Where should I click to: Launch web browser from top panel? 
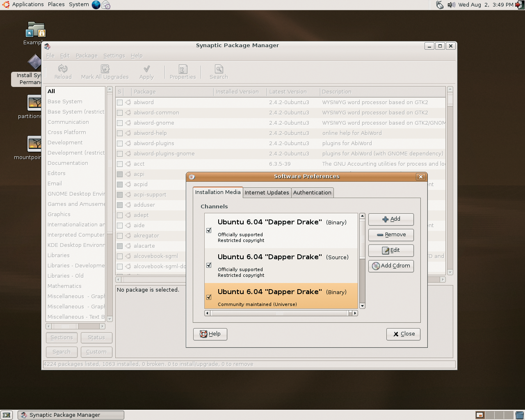[x=96, y=5]
